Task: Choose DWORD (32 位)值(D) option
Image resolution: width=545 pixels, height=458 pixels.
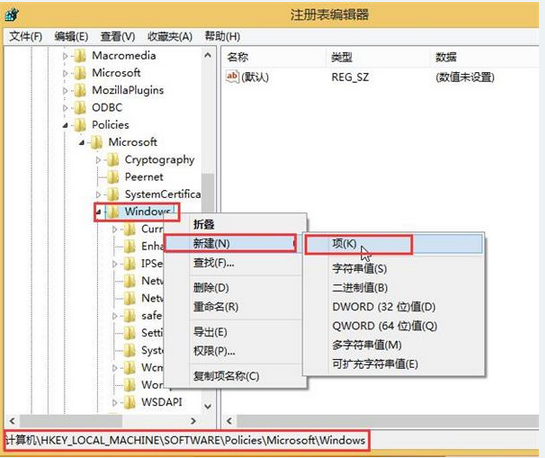Action: click(x=384, y=307)
